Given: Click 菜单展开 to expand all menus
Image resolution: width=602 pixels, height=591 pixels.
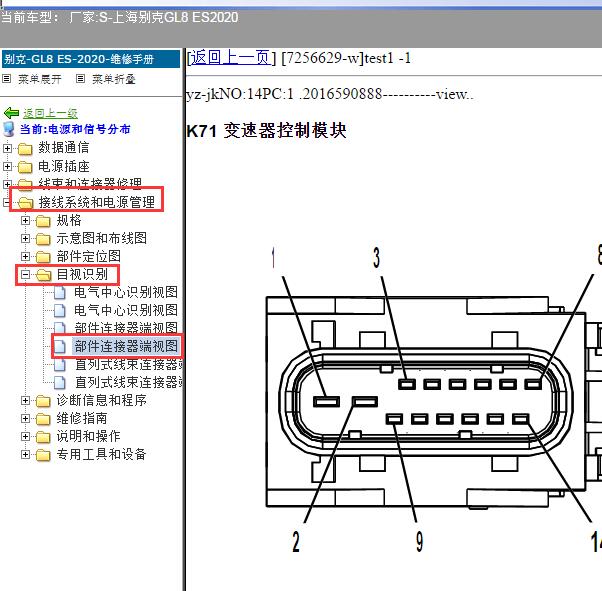Looking at the screenshot, I should point(39,79).
